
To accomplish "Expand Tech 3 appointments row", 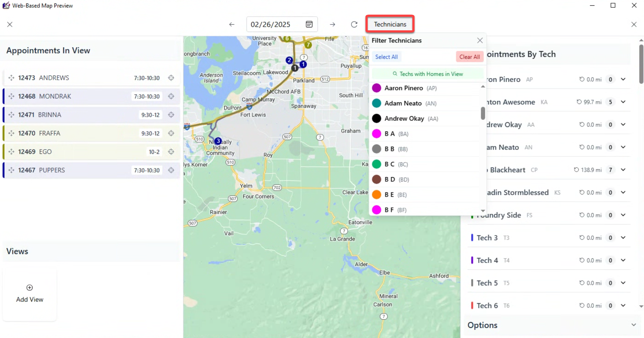I will coord(623,238).
